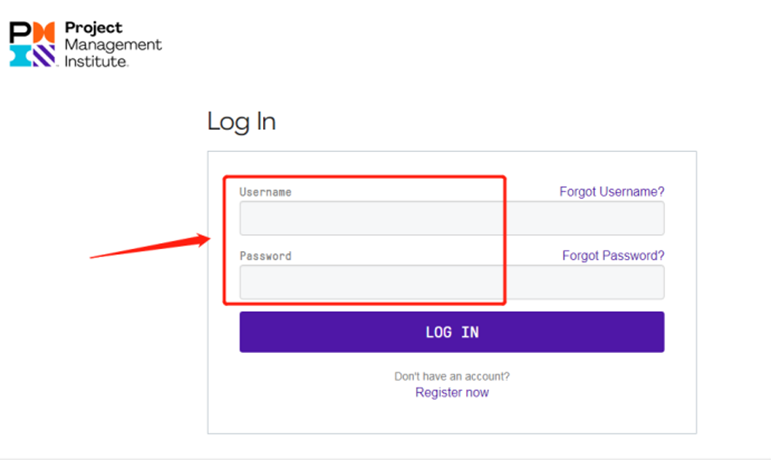Click the "Don't have an account?" text
This screenshot has width=772, height=460.
click(452, 376)
